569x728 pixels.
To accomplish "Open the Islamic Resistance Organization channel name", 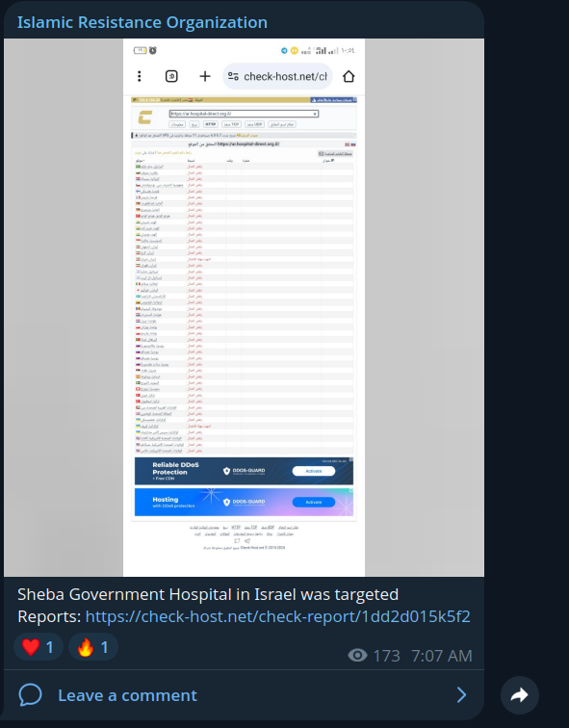I will (142, 22).
